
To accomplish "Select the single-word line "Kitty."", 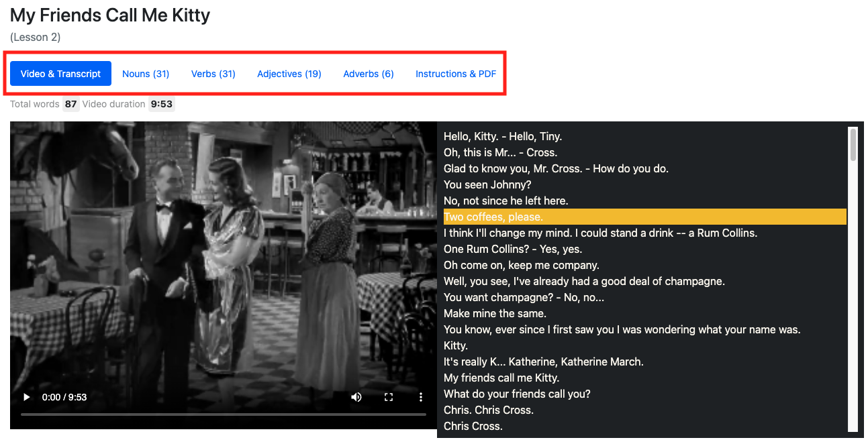I will pos(456,345).
